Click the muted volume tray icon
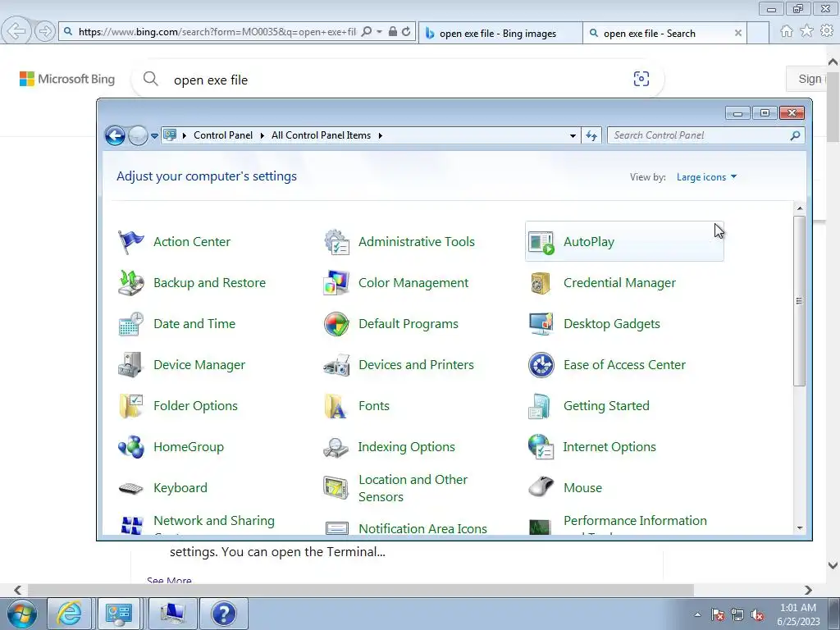Image resolution: width=840 pixels, height=630 pixels. 757,615
